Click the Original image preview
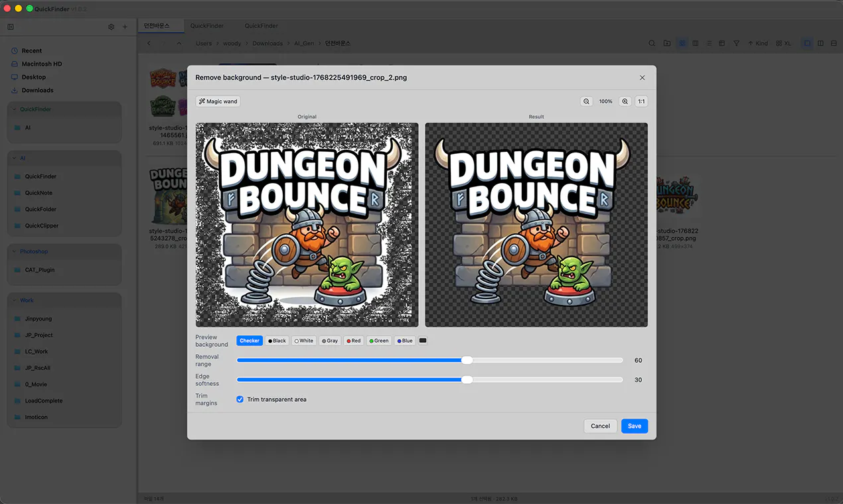Screen dimensions: 843x504 [x=307, y=225]
